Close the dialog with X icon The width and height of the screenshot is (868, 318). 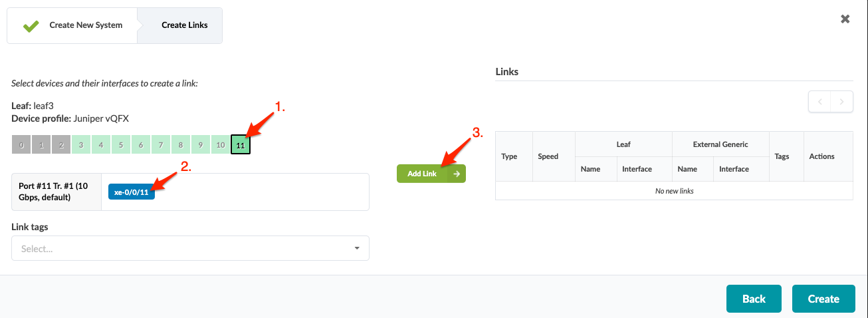pos(845,19)
